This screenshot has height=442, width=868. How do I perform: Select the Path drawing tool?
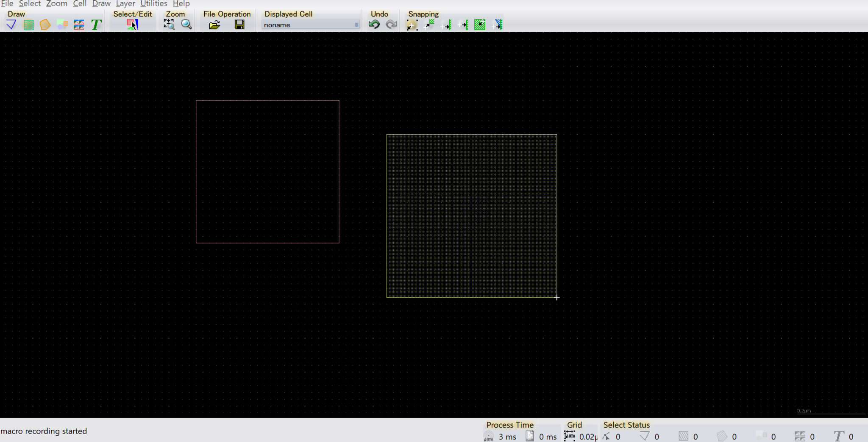tap(11, 25)
